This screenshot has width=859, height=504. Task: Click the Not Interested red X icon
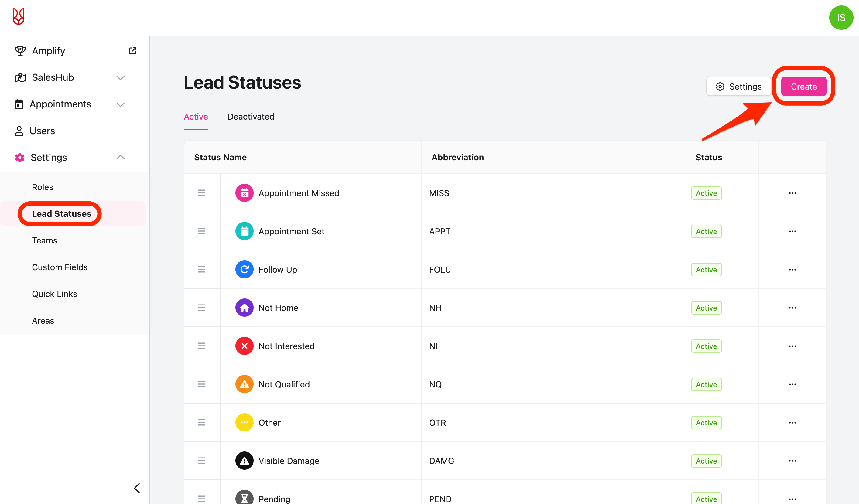[x=244, y=346]
